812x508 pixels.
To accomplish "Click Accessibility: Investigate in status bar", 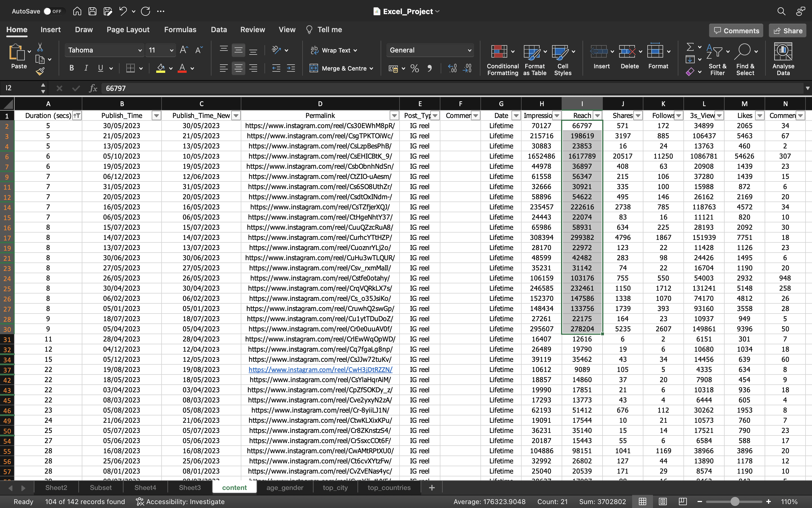I will pos(180,502).
